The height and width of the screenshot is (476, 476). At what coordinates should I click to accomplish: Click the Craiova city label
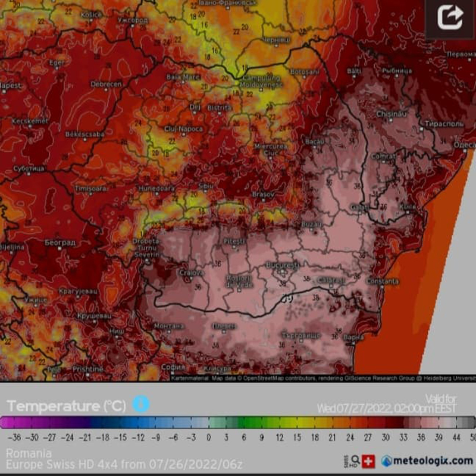(191, 273)
